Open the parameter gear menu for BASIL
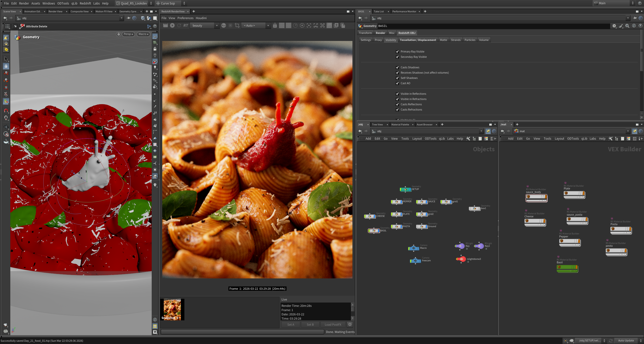The width and height of the screenshot is (644, 344). [x=614, y=26]
